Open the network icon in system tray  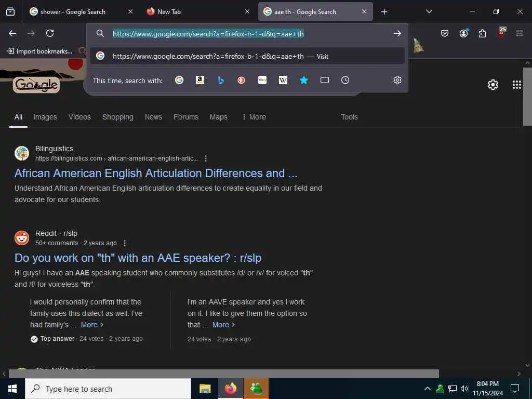pos(453,389)
